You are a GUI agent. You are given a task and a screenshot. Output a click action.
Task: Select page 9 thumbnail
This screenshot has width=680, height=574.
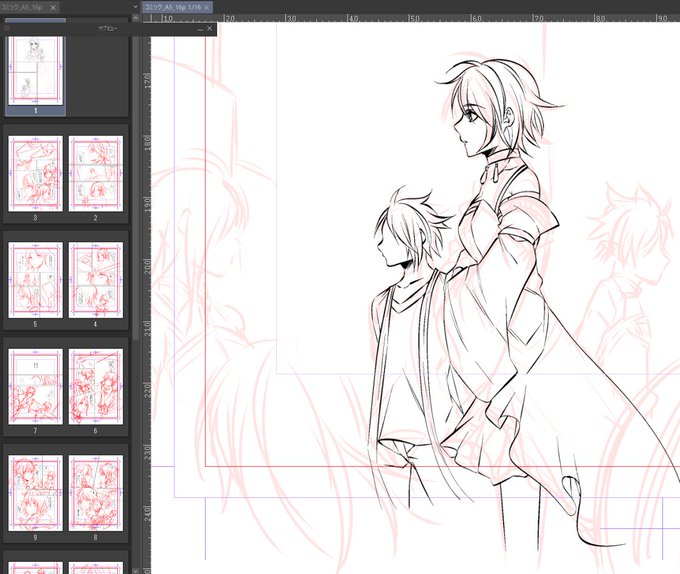[36, 493]
